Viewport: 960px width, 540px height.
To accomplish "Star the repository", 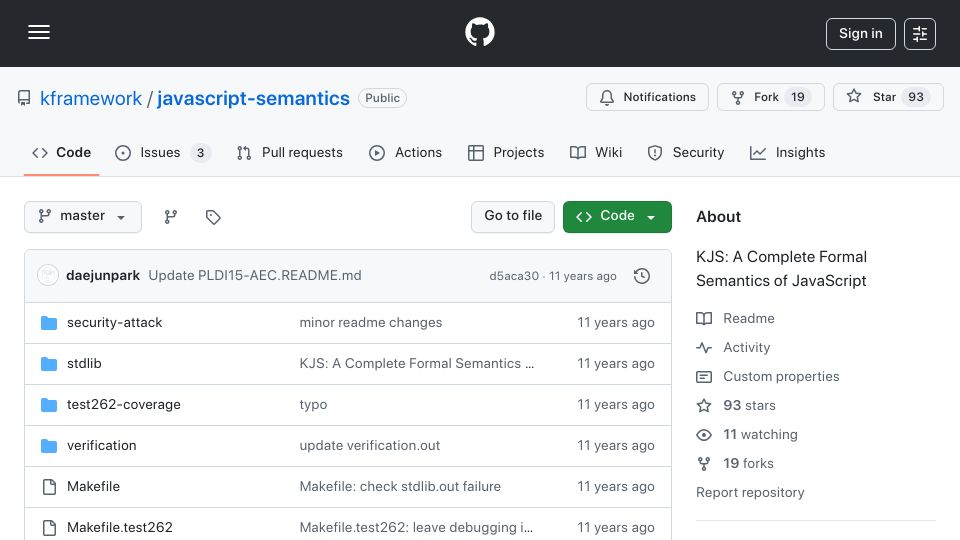I will (x=888, y=97).
